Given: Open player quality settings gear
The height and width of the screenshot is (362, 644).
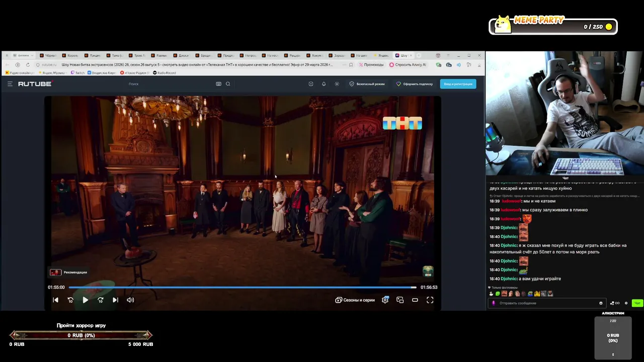Looking at the screenshot, I should pos(385,300).
